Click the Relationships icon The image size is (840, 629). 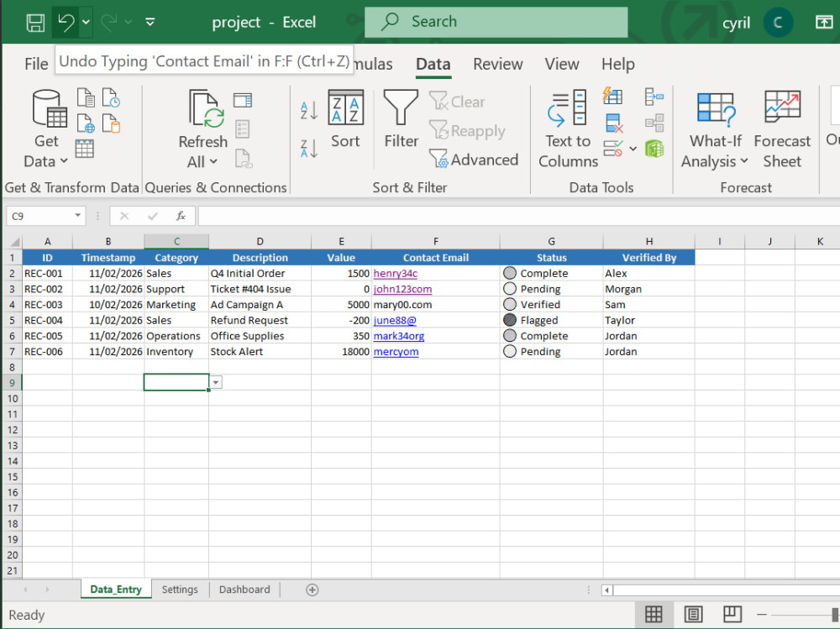[654, 123]
